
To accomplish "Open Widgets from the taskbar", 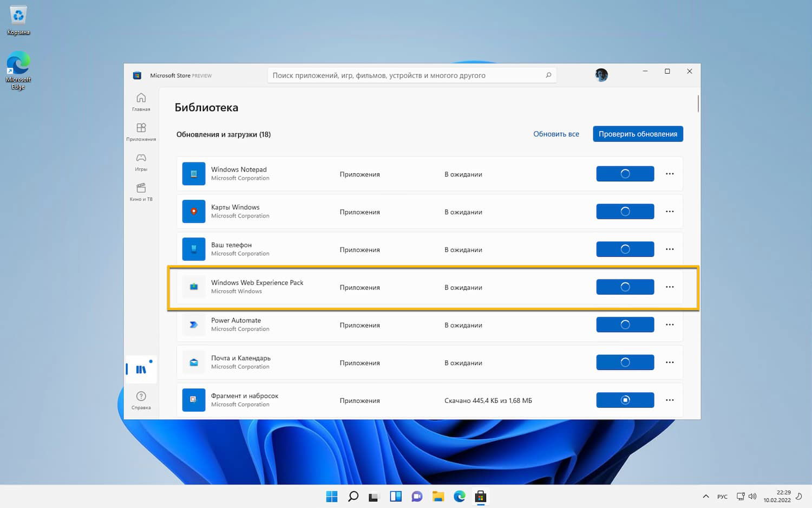I will (396, 496).
